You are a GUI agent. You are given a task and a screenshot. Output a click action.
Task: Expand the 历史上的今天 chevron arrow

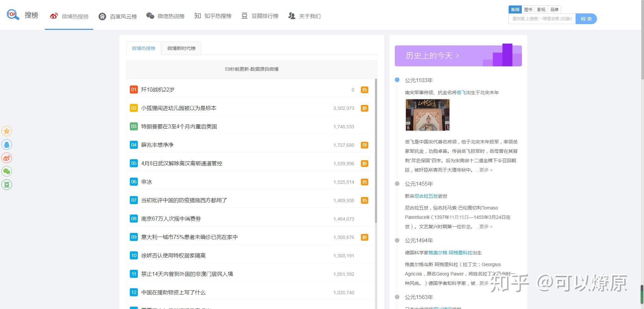(x=458, y=56)
